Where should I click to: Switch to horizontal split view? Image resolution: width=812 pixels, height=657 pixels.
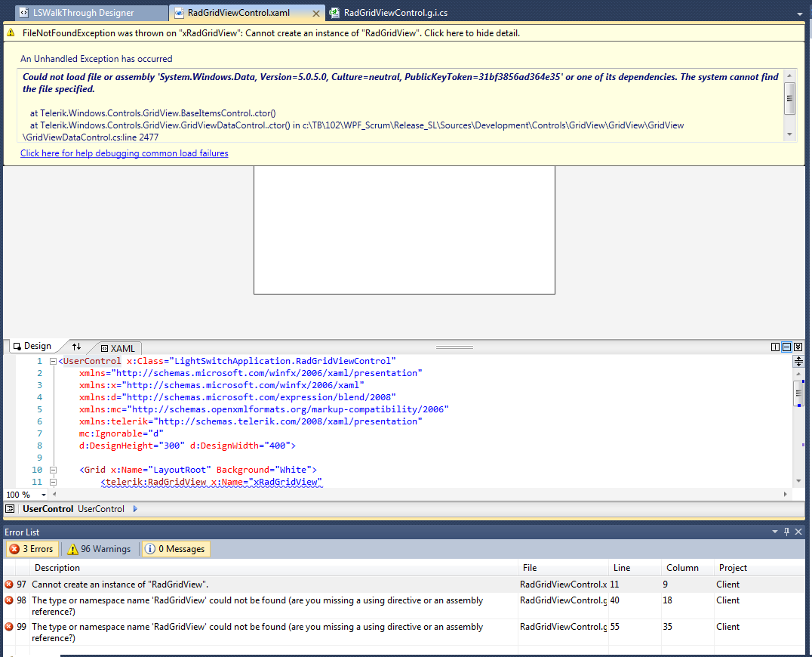[786, 347]
